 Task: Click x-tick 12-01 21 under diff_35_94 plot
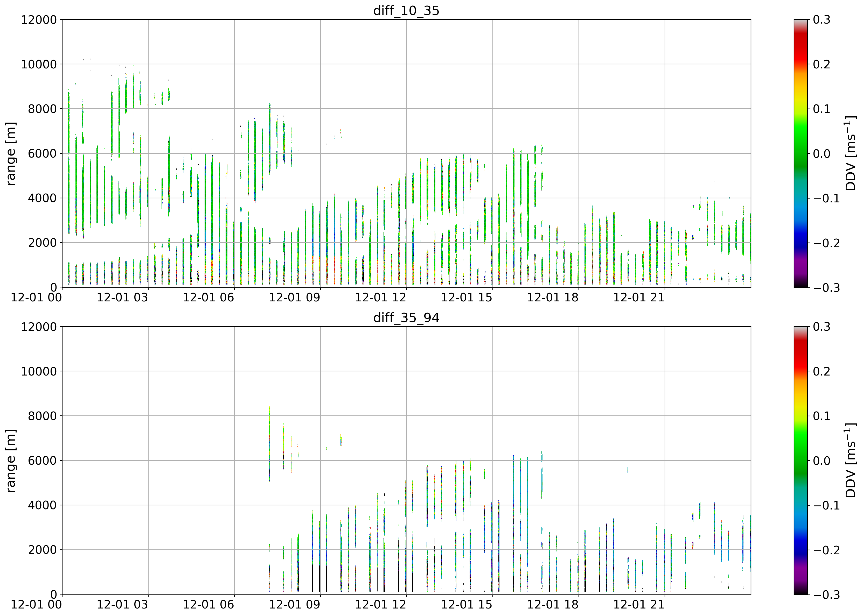click(x=639, y=604)
